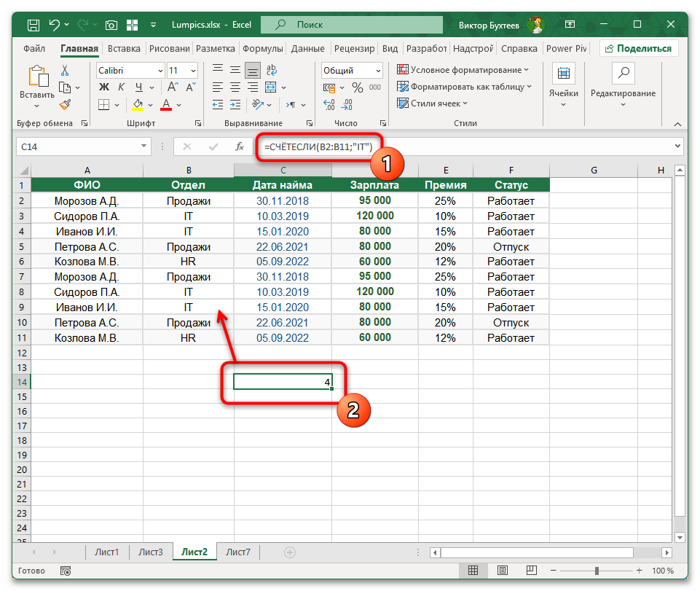Undo the last action
Image resolution: width=700 pixels, height=591 pixels.
55,25
